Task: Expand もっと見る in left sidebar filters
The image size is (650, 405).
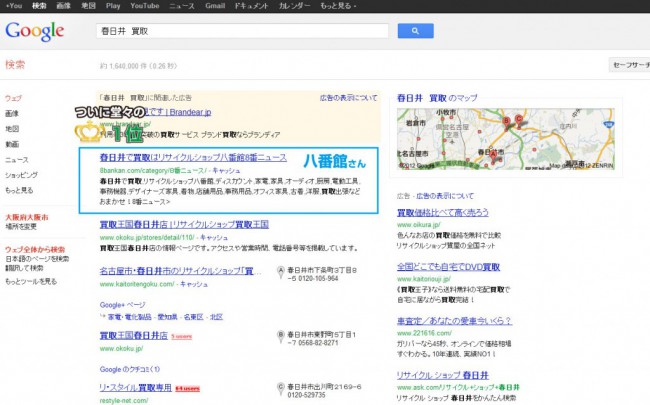Action: coord(19,190)
